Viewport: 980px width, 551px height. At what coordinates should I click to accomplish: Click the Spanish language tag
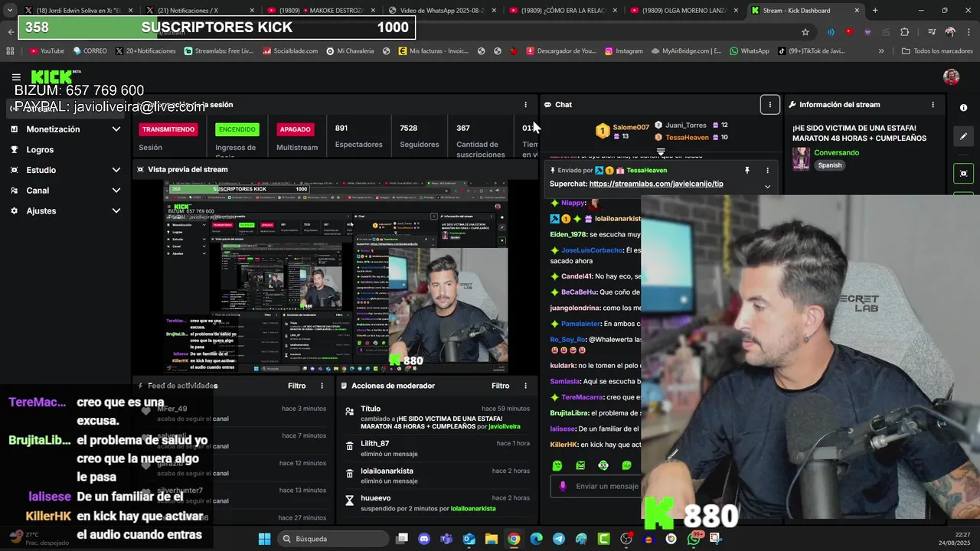829,165
